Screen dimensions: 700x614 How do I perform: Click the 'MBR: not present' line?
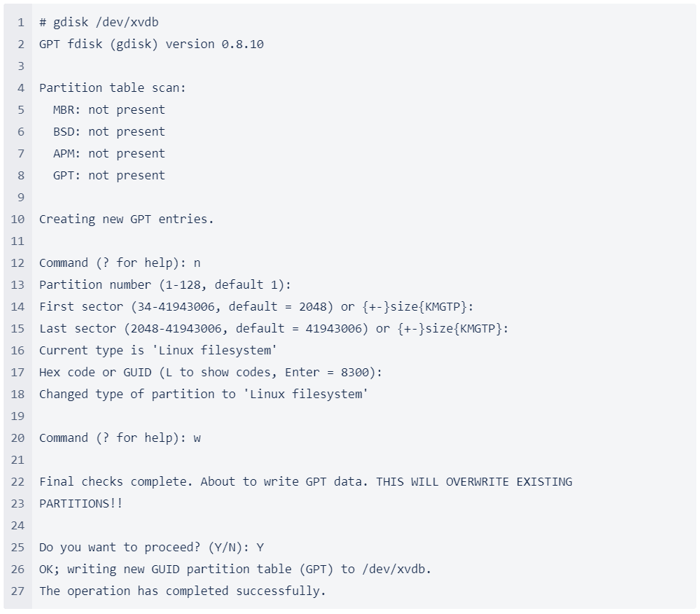(x=109, y=109)
